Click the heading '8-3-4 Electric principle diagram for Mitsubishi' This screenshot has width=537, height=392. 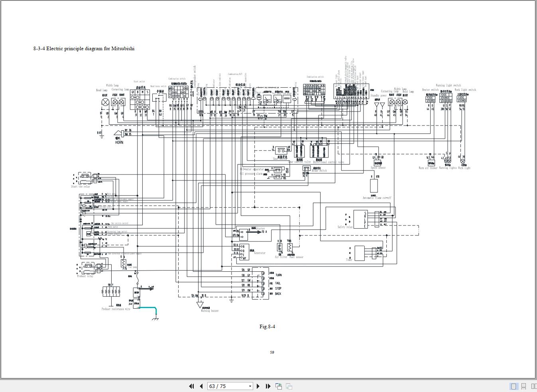coord(84,49)
